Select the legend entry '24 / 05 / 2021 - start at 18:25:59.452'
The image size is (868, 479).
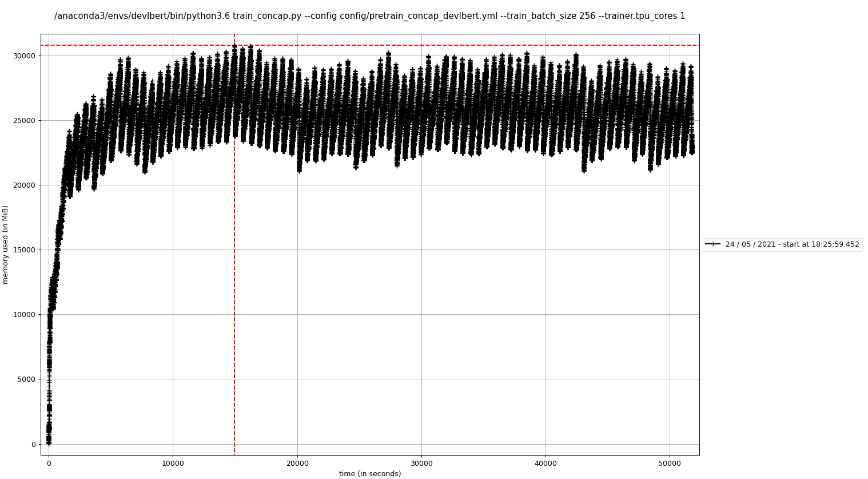click(x=782, y=244)
